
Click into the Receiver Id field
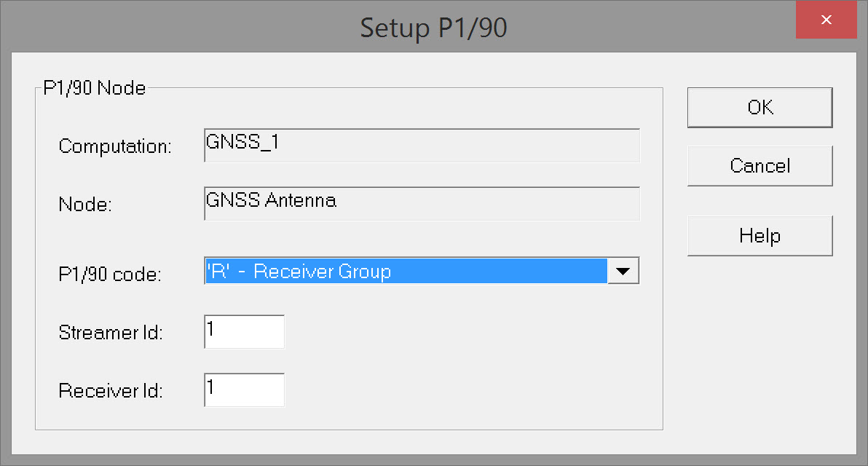coord(244,390)
